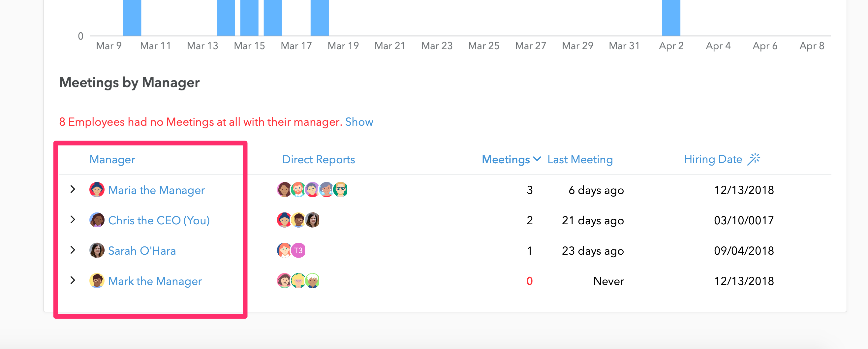The height and width of the screenshot is (349, 868).
Task: Expand the Chris the CEO row
Action: pyautogui.click(x=73, y=220)
